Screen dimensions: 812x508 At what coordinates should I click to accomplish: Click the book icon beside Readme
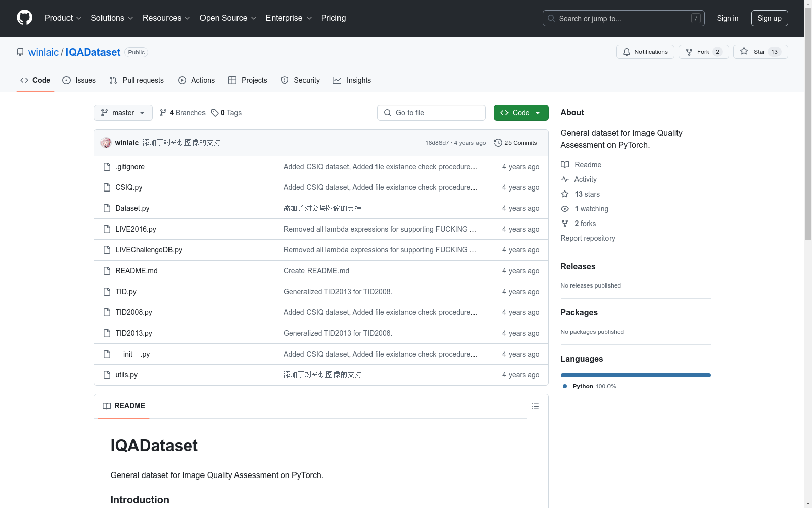click(565, 165)
